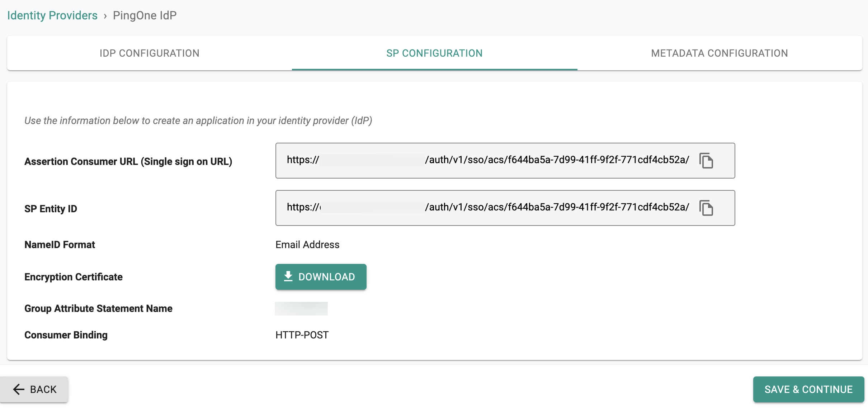Click the Encryption Certificate label
The height and width of the screenshot is (408, 868).
[74, 277]
